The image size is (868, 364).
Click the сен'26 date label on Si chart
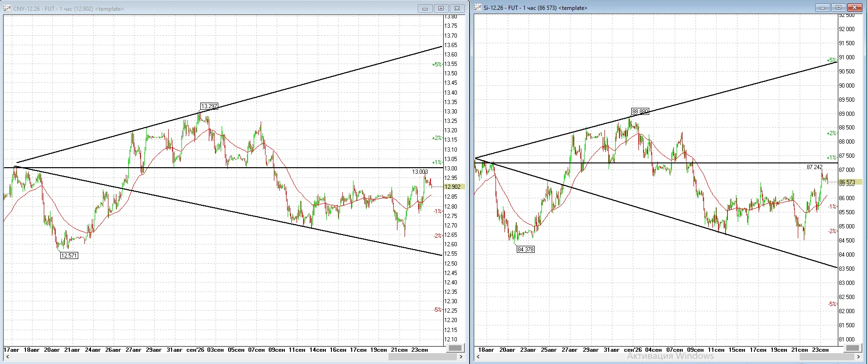tap(633, 350)
